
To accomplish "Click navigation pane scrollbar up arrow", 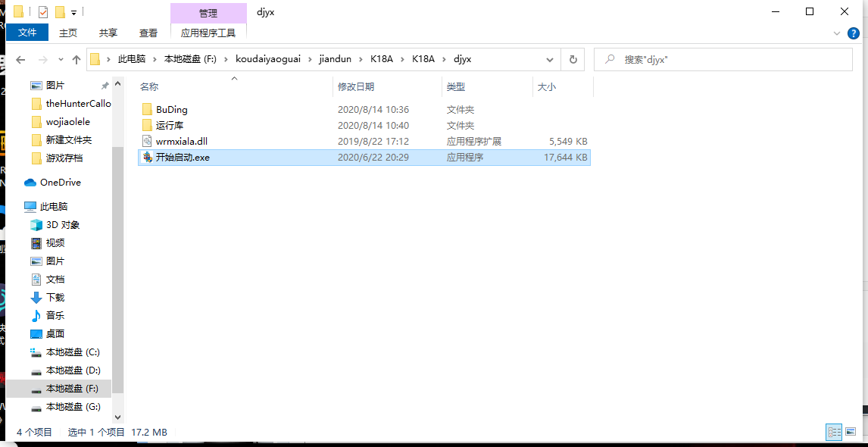I will click(118, 84).
